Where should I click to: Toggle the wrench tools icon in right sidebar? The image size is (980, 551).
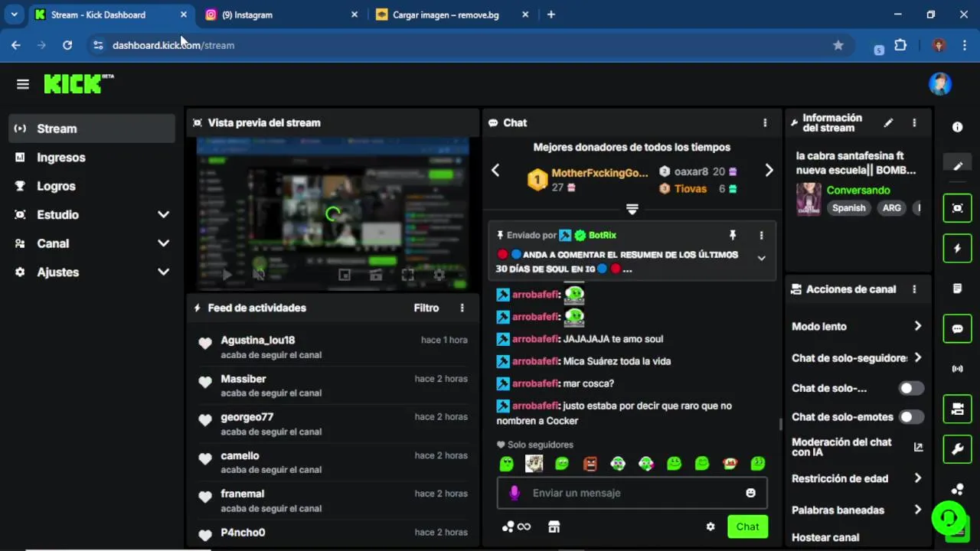tap(957, 449)
